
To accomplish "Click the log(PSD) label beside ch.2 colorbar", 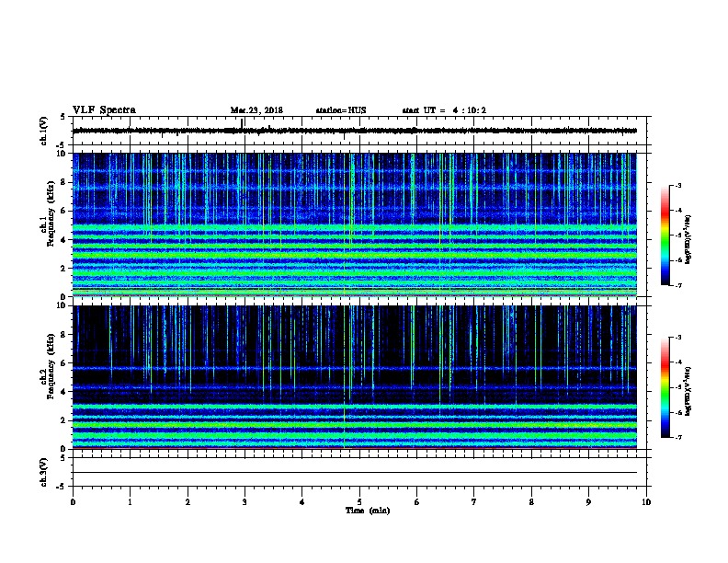I will [x=688, y=391].
